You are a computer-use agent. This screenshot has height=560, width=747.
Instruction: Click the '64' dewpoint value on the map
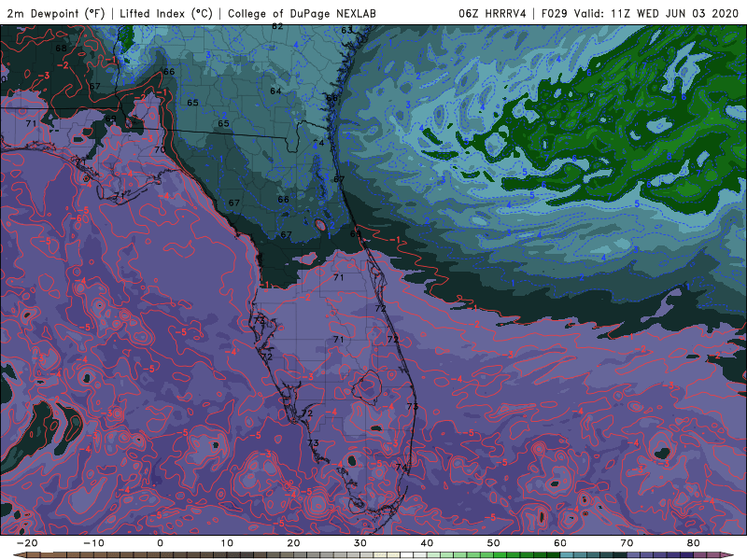(x=275, y=91)
